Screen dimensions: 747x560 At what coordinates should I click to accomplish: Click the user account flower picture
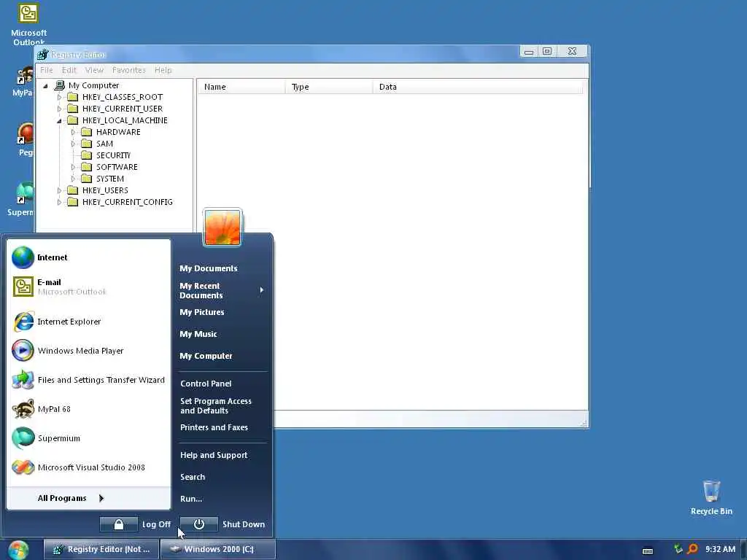tap(222, 227)
